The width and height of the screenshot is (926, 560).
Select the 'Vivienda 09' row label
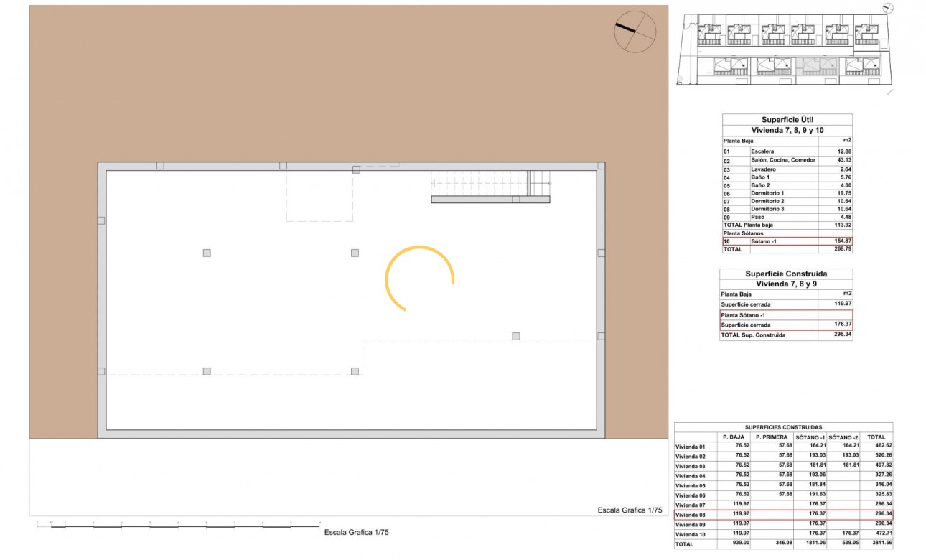pyautogui.click(x=691, y=525)
